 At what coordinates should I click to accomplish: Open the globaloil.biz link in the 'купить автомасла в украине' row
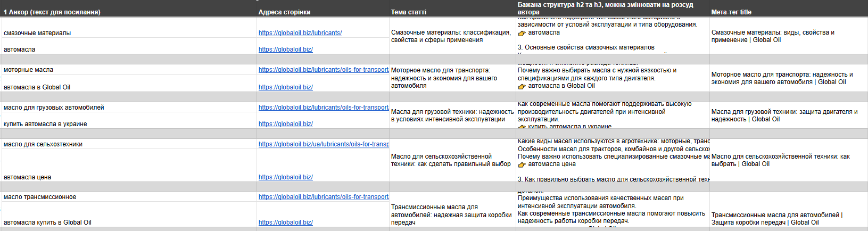click(x=286, y=124)
